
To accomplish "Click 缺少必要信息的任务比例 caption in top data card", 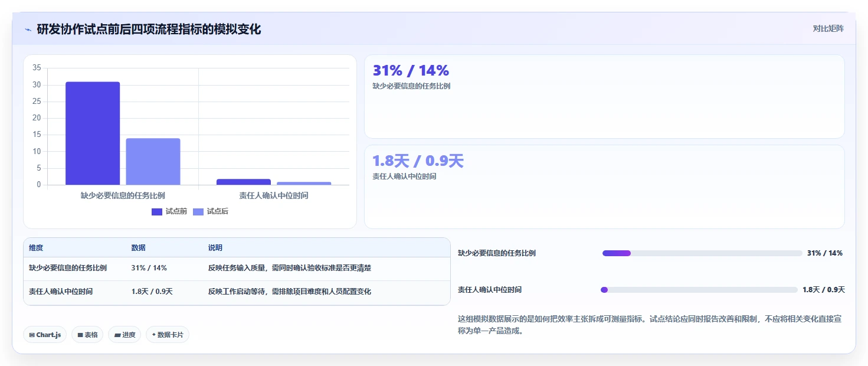I will pos(411,86).
